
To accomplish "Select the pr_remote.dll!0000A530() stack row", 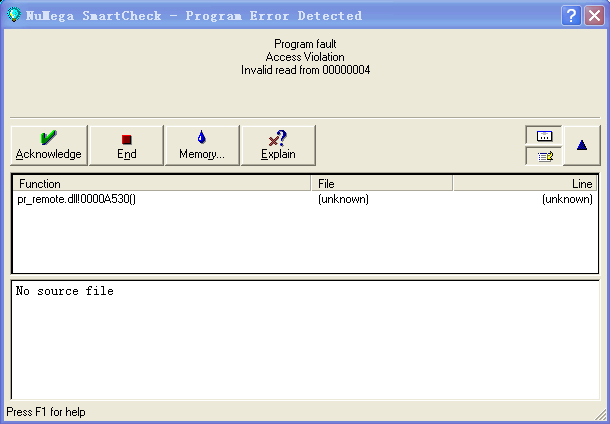I will tap(305, 199).
